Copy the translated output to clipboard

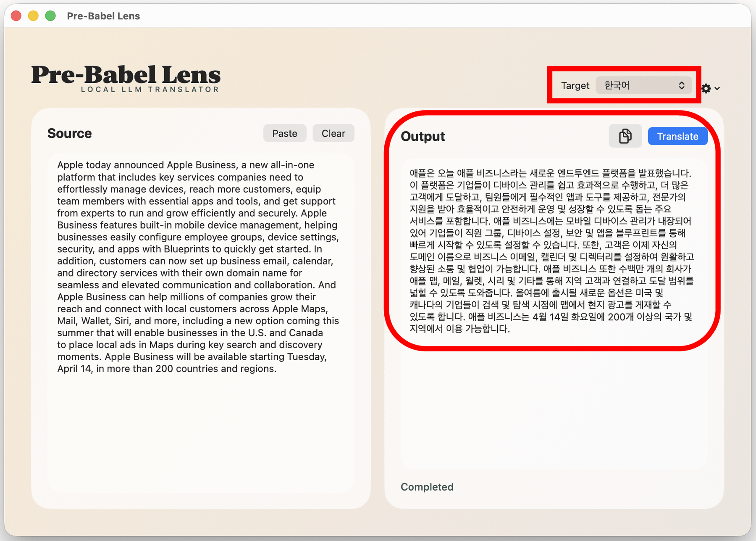pos(625,136)
